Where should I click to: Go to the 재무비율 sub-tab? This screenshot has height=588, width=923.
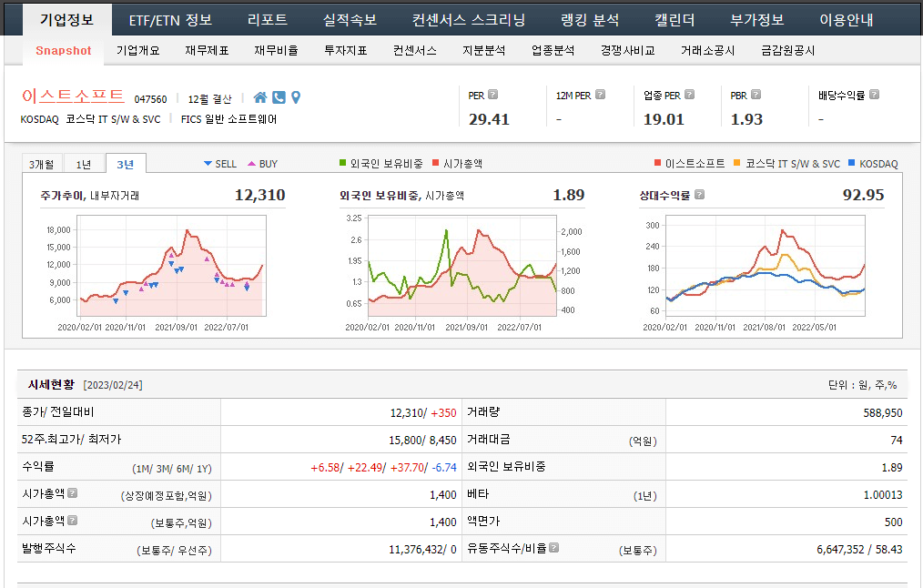pyautogui.click(x=276, y=51)
